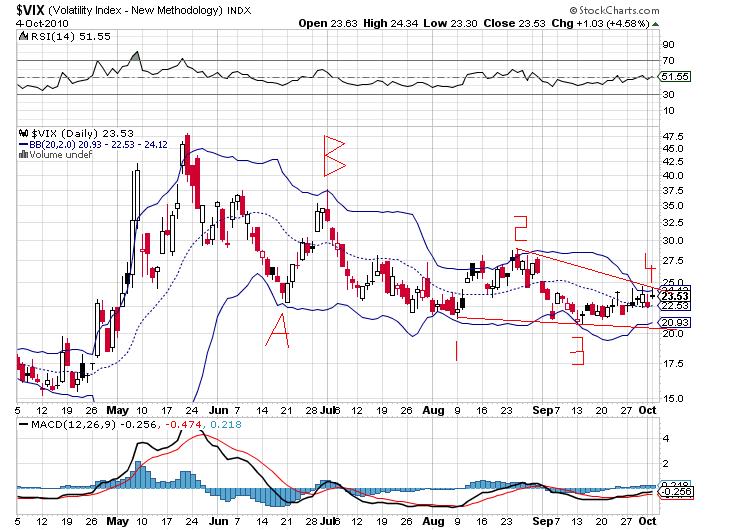Click the Aug label under the price chart
The height and width of the screenshot is (530, 756).
[433, 410]
